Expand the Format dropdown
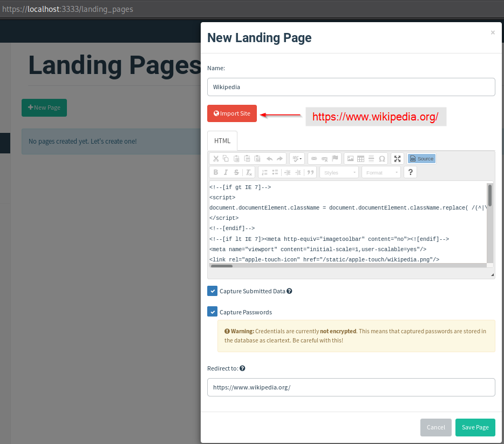The width and height of the screenshot is (504, 444). tap(382, 172)
